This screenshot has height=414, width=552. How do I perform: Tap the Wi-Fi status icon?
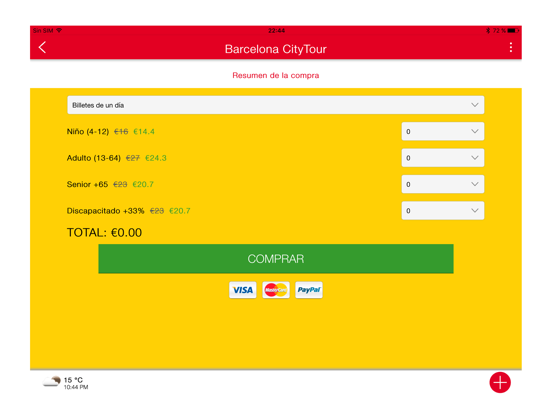59,31
